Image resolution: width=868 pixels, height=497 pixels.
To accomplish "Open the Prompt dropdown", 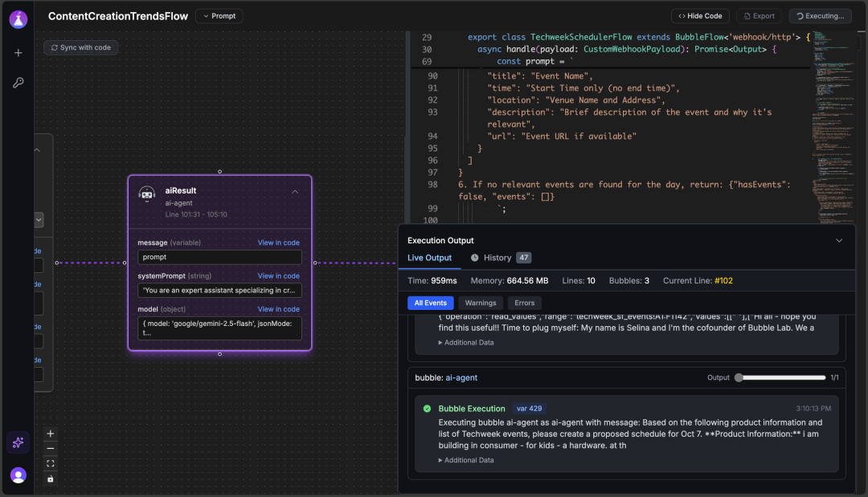I will point(219,16).
